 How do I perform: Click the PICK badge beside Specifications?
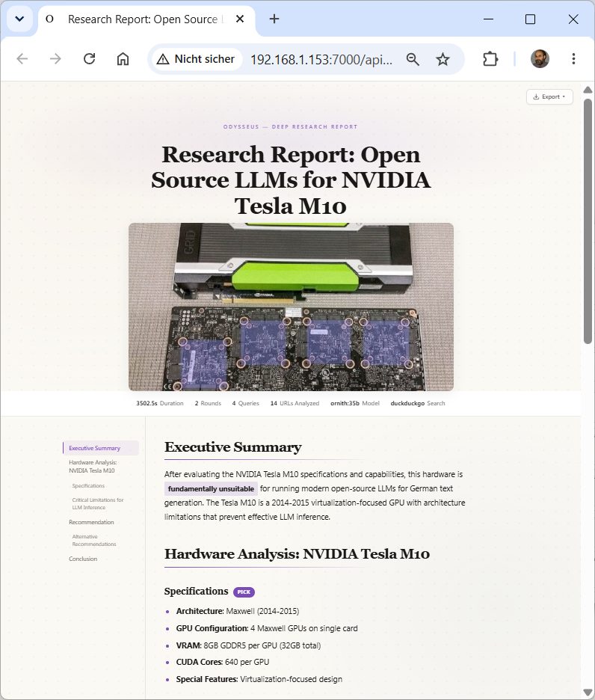[244, 592]
